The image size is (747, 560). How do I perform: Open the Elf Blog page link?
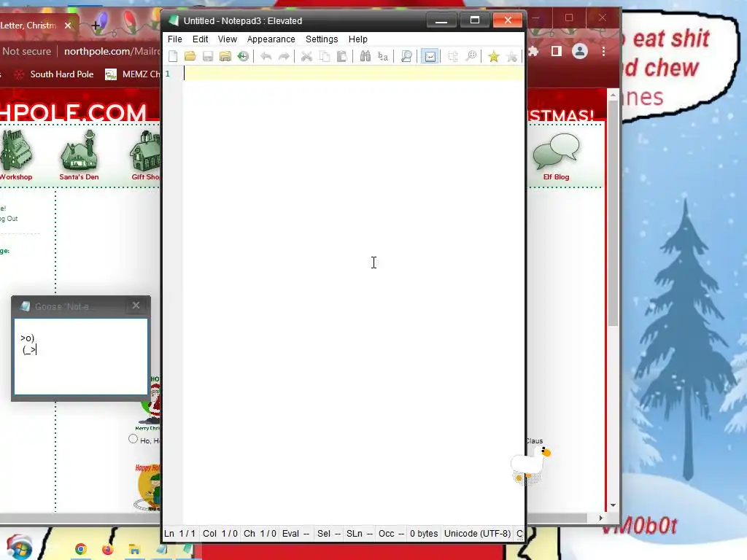[x=556, y=157]
